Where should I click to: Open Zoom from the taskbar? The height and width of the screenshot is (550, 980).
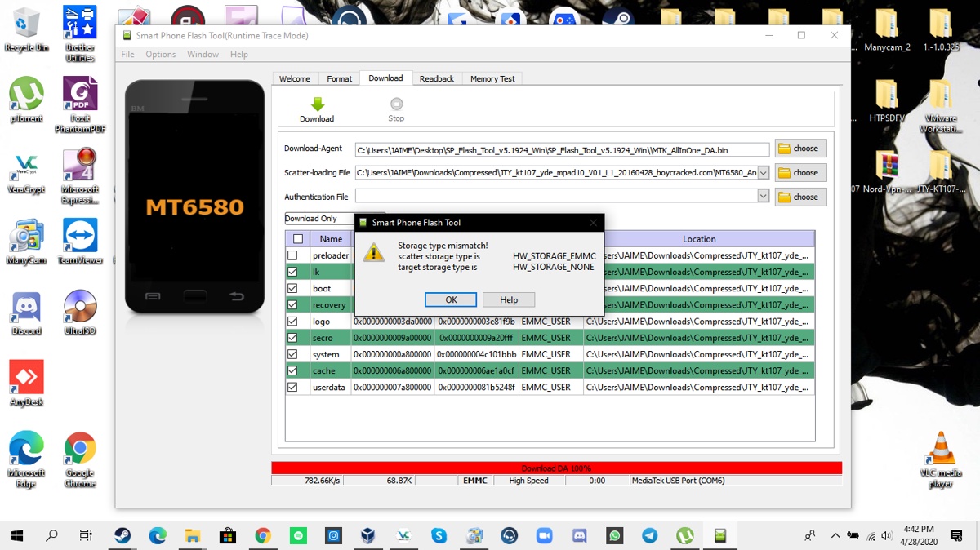pyautogui.click(x=545, y=535)
